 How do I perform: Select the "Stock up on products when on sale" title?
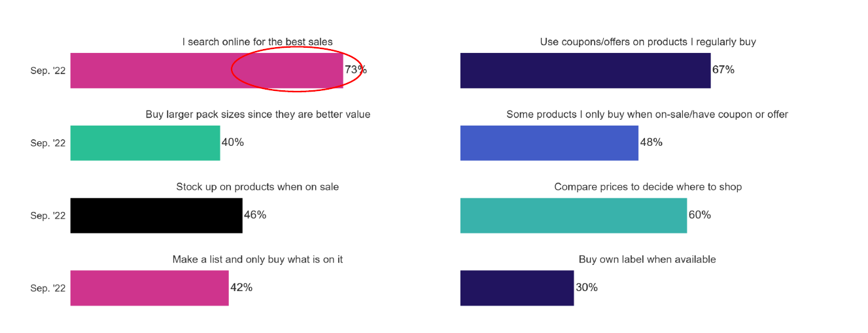(257, 187)
